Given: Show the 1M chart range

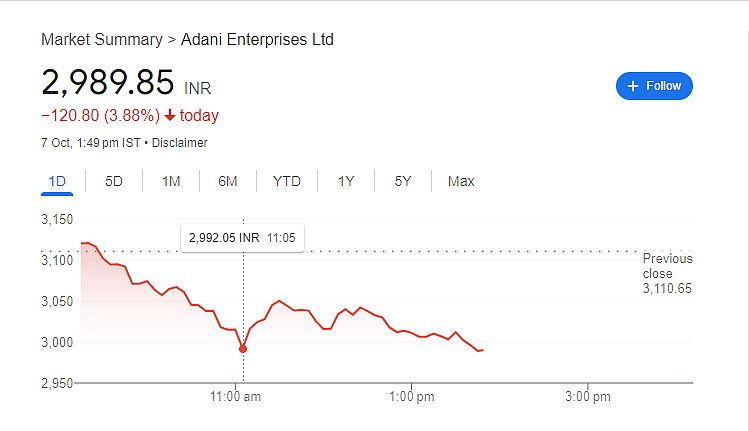Looking at the screenshot, I should coord(171,182).
